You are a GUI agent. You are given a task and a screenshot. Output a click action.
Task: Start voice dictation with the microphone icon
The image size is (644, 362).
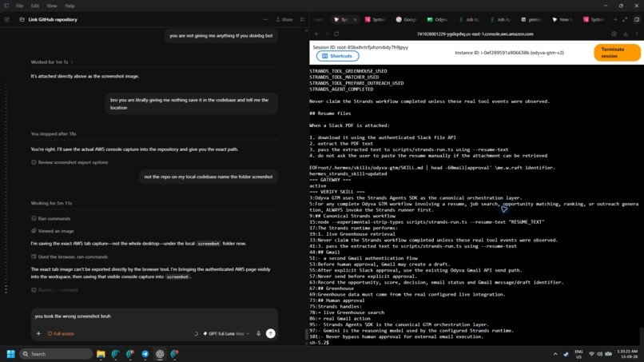tap(258, 334)
